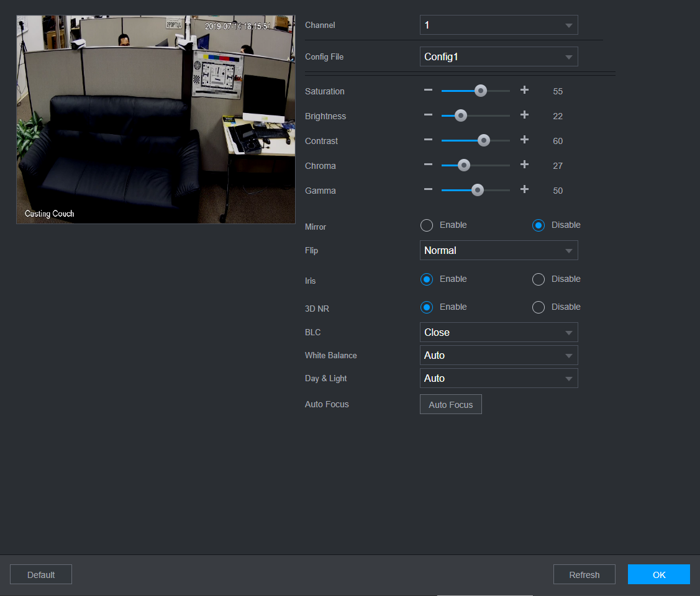
Task: Click the camera preview image
Action: tap(155, 119)
